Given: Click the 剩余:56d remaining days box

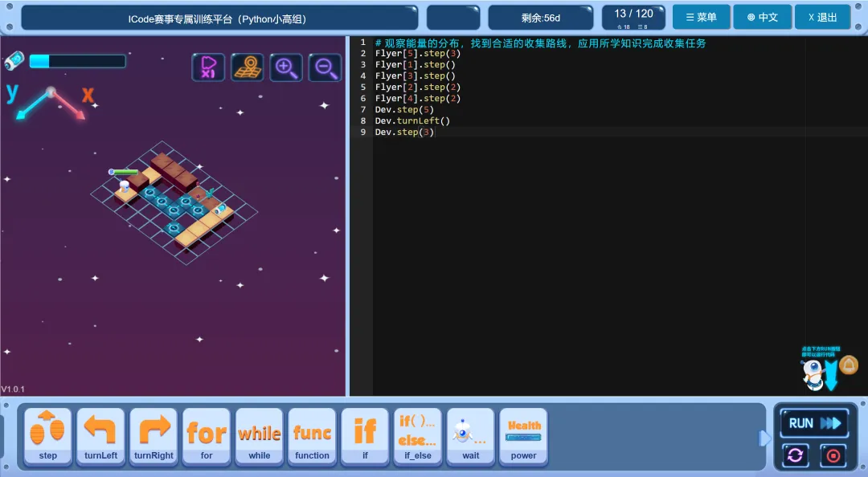Looking at the screenshot, I should tap(540, 18).
